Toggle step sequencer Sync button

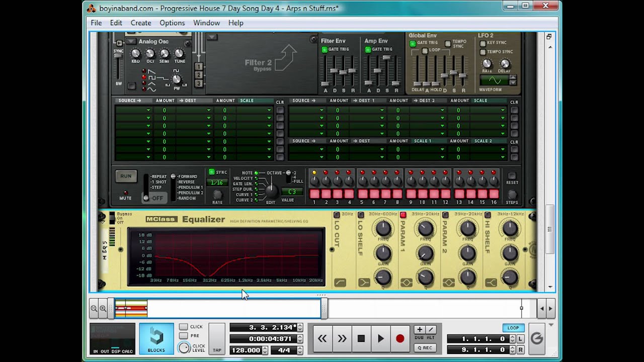(x=212, y=172)
